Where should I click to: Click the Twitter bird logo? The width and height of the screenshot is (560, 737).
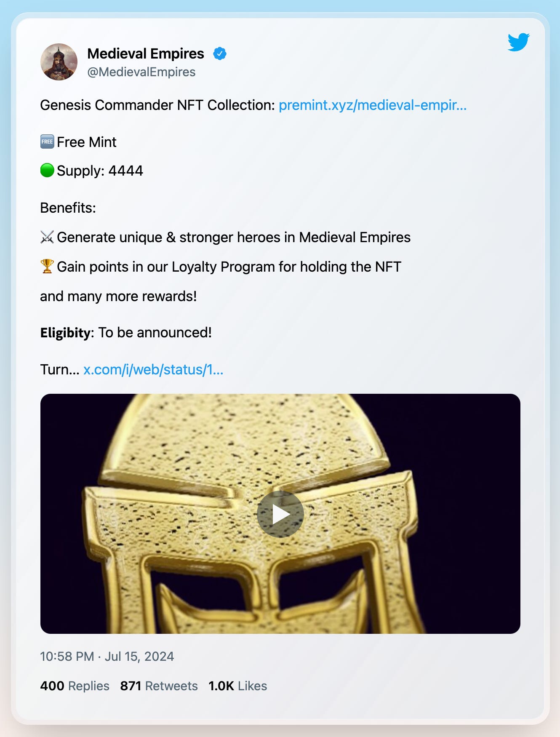pyautogui.click(x=518, y=42)
